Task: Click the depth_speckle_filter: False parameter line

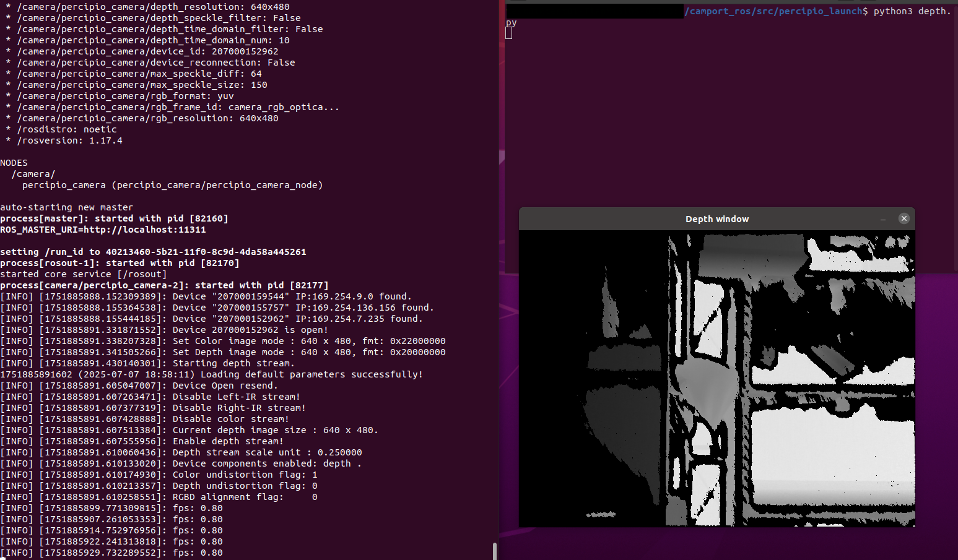Action: [153, 18]
